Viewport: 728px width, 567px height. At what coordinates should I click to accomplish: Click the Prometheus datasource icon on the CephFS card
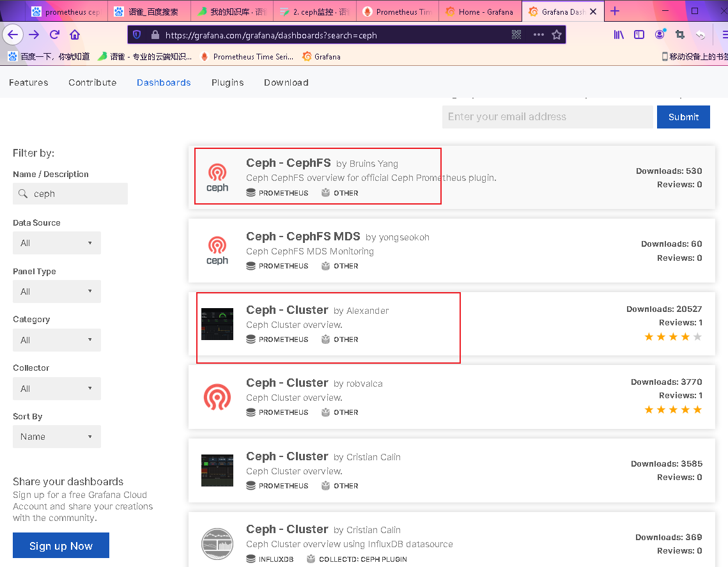click(251, 192)
